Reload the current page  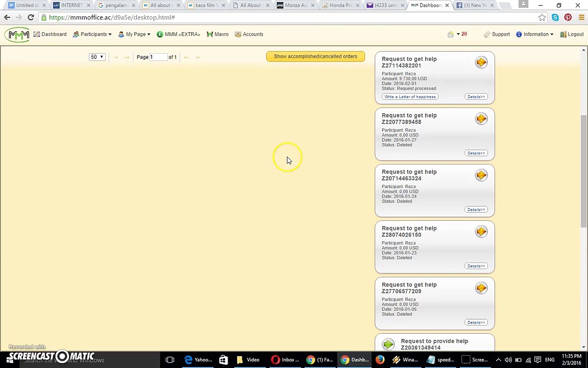[x=31, y=17]
